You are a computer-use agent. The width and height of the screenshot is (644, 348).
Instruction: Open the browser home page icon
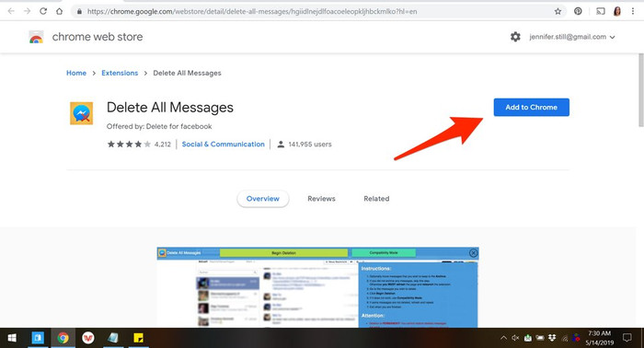60,11
